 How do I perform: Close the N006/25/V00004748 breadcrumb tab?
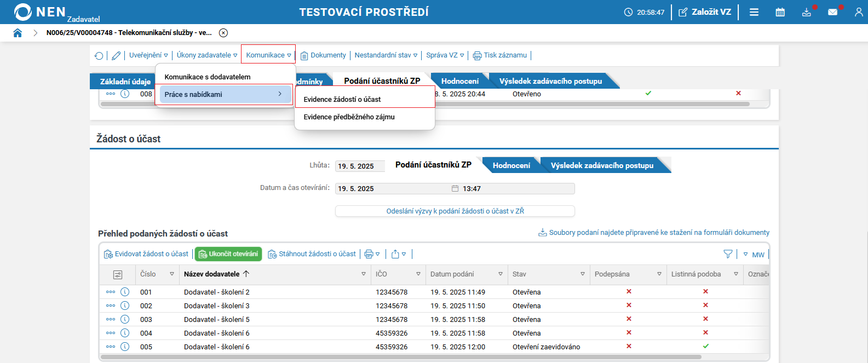223,33
